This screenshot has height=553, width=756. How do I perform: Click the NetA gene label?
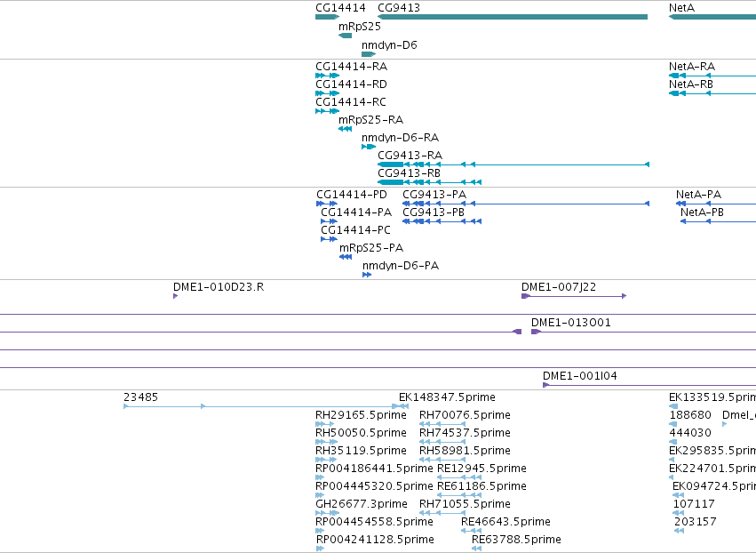[681, 8]
